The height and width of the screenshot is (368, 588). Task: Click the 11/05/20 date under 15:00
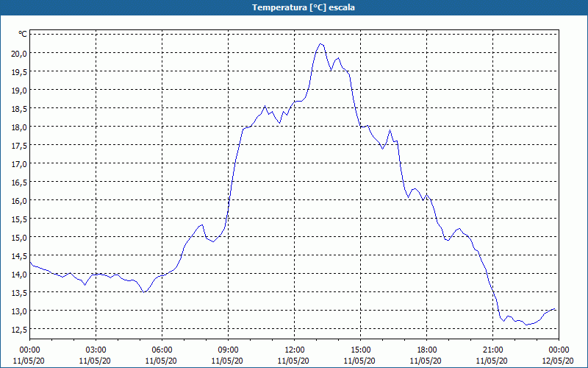[359, 361]
